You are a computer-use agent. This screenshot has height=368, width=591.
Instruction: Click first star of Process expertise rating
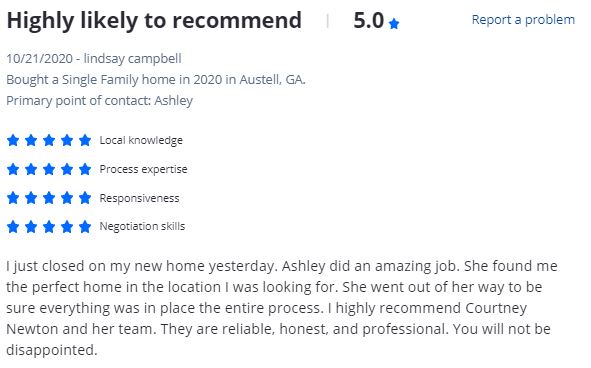click(x=13, y=169)
